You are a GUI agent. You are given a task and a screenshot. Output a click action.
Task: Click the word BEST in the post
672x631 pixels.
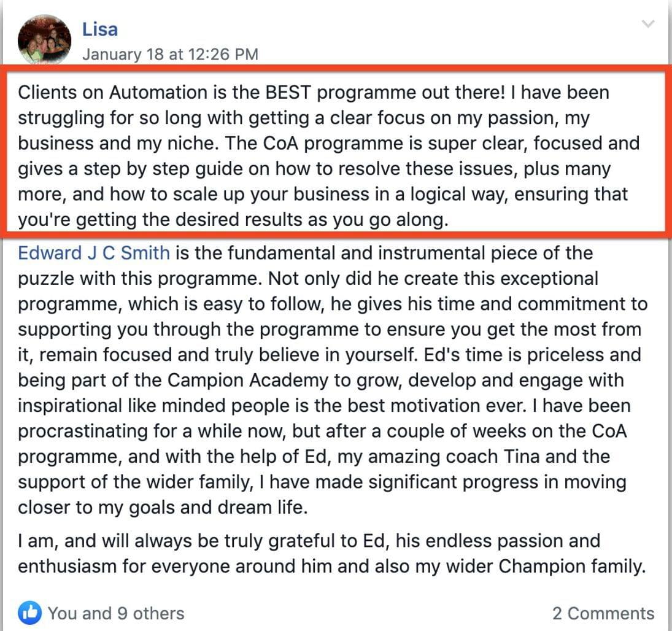point(288,93)
